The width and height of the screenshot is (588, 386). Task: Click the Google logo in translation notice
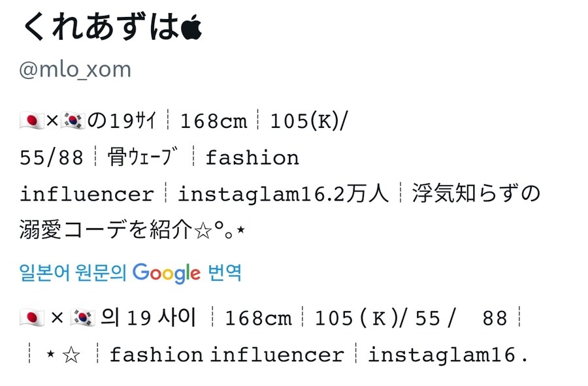click(x=167, y=274)
